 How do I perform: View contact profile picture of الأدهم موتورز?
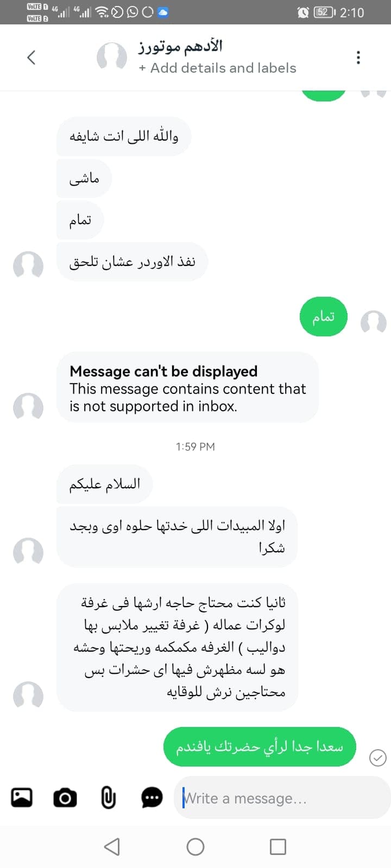[x=111, y=56]
